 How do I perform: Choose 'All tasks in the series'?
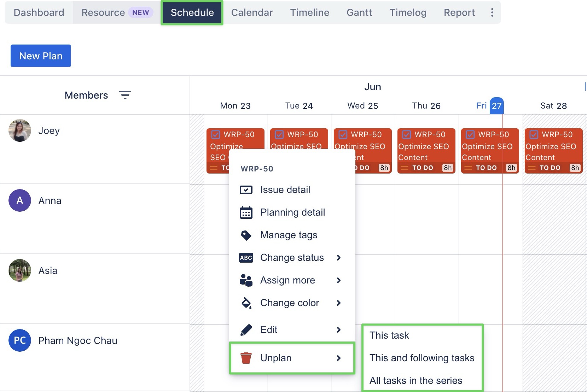[416, 381]
